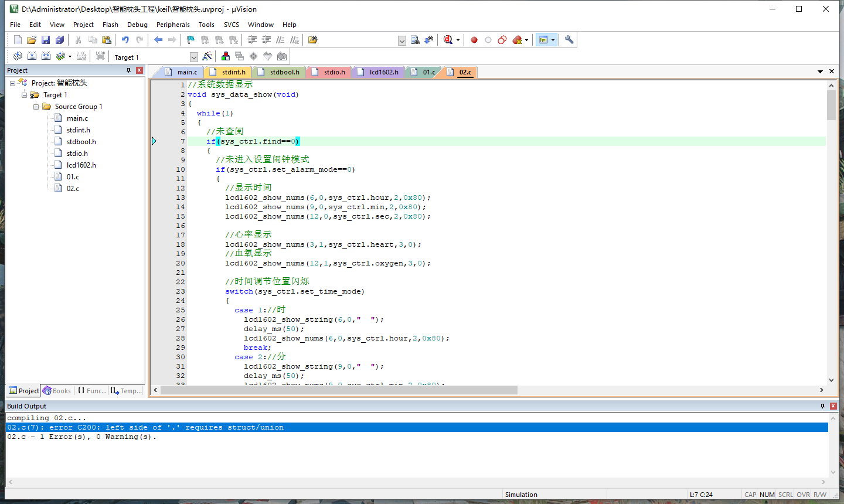Switch to the Books panel tab

(x=57, y=391)
